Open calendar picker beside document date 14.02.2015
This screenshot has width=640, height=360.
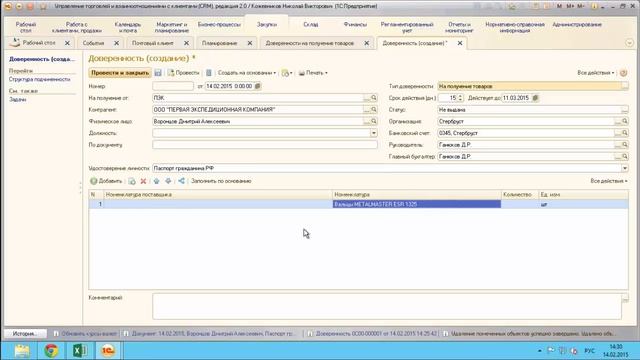pyautogui.click(x=258, y=86)
